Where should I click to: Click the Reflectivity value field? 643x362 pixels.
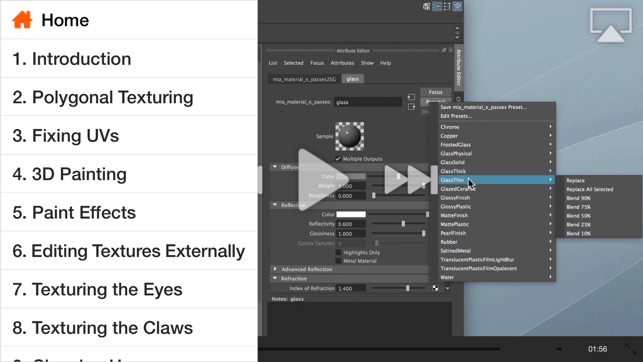coord(351,224)
